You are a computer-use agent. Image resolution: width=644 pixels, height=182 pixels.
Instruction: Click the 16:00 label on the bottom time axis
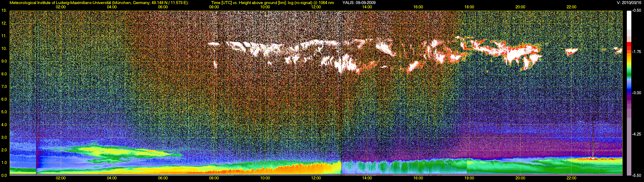[418, 178]
